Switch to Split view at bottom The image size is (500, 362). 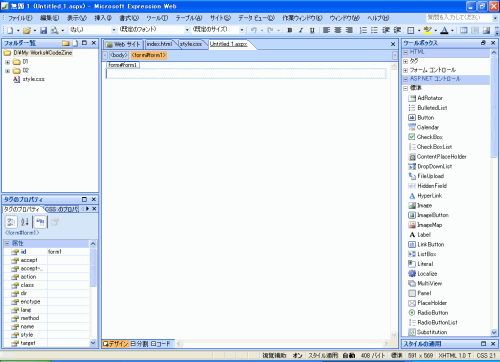pos(139,344)
